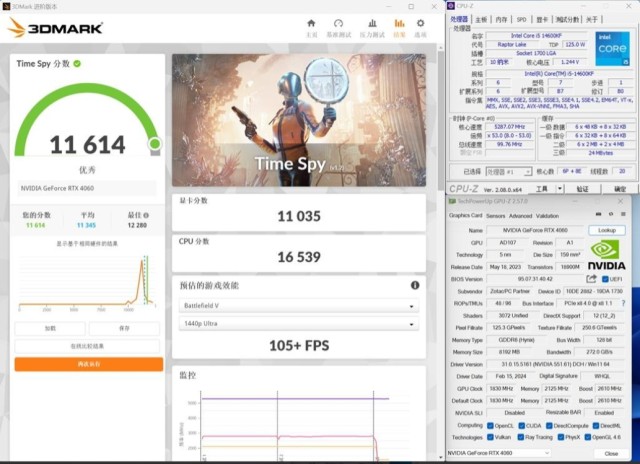This screenshot has width=640, height=464.
Task: Click 工具 button in CPU-Z
Action: pyautogui.click(x=542, y=189)
